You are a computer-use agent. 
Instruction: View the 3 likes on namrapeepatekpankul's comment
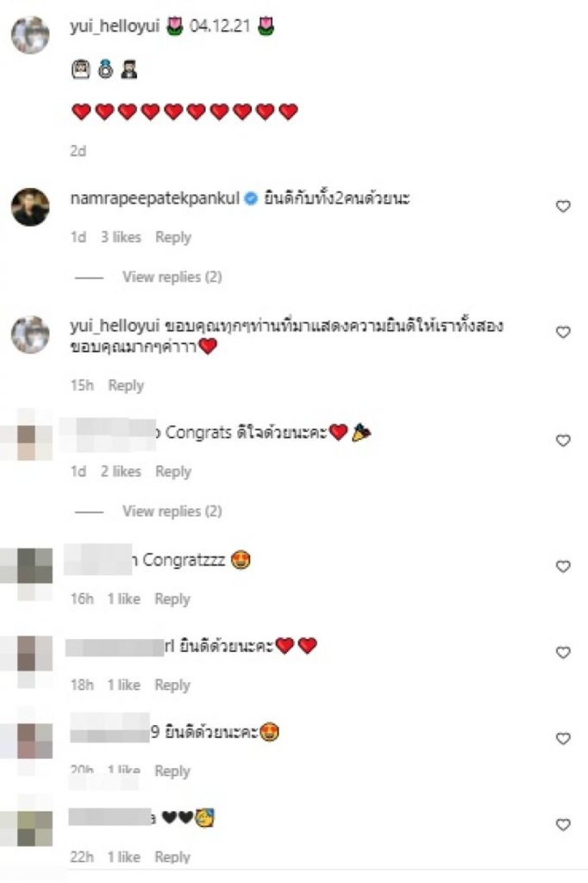point(121,237)
